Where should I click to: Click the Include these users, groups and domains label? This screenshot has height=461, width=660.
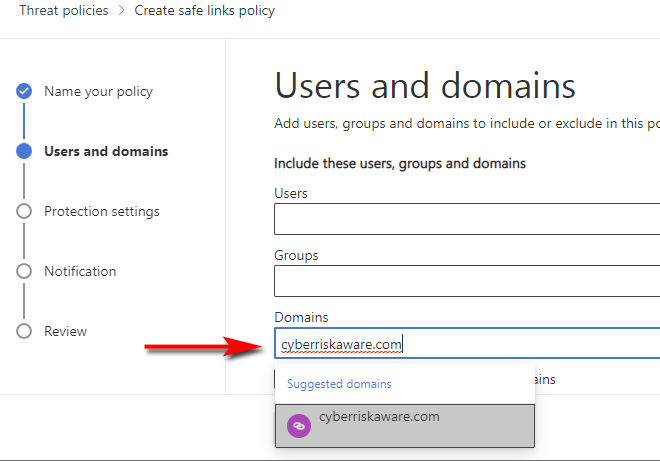coord(400,163)
